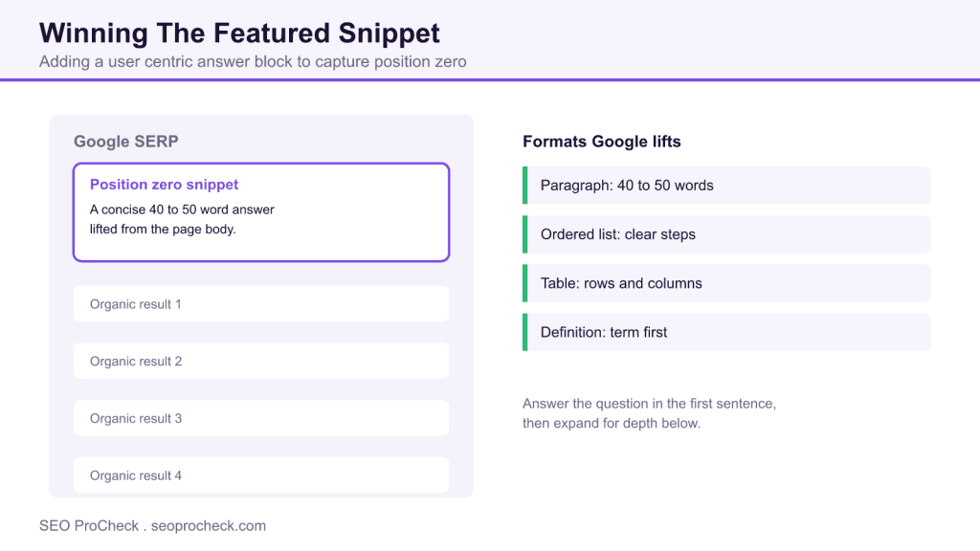Click the green accent bar beside Paragraph item

525,186
